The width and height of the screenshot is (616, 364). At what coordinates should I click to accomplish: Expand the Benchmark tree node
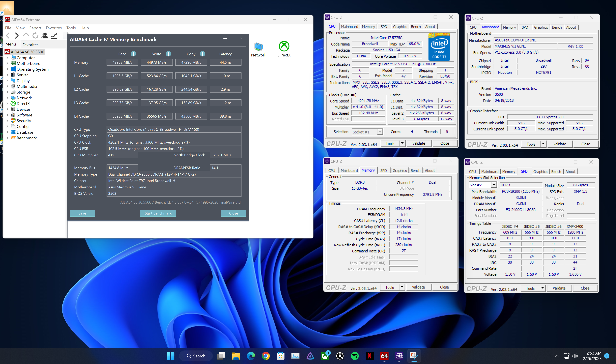7,138
